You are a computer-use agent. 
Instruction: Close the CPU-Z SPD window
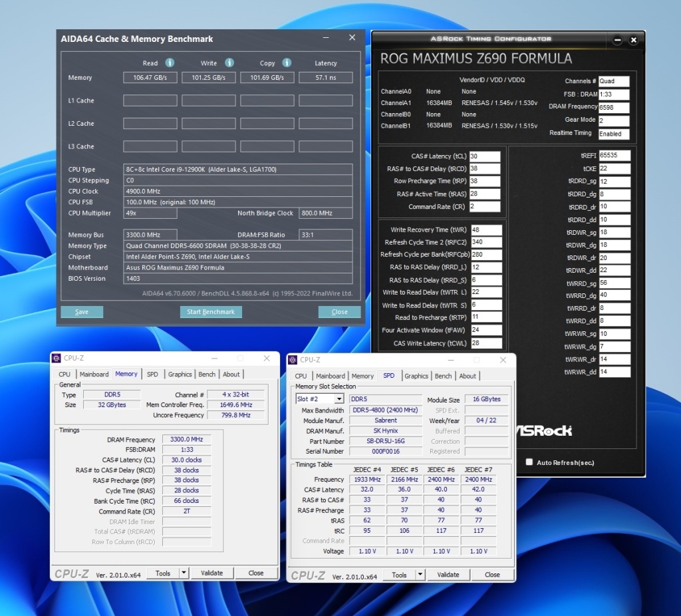[x=503, y=360]
